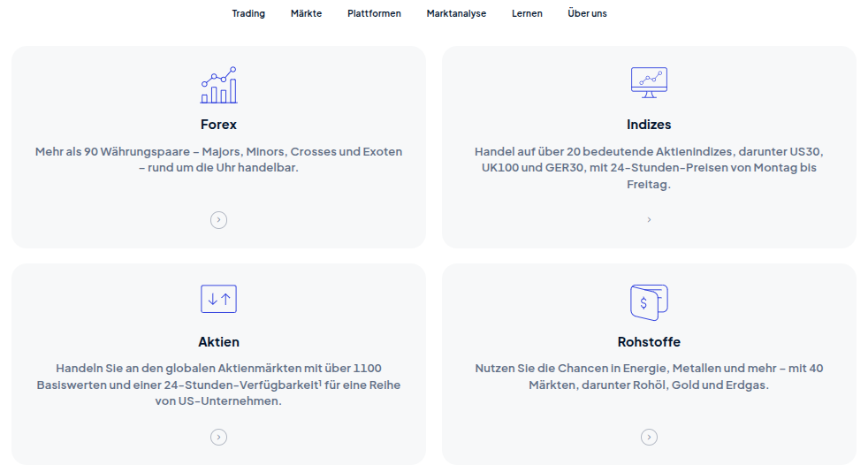This screenshot has width=868, height=465.
Task: Open Aktien via its circled arrow
Action: (x=218, y=437)
